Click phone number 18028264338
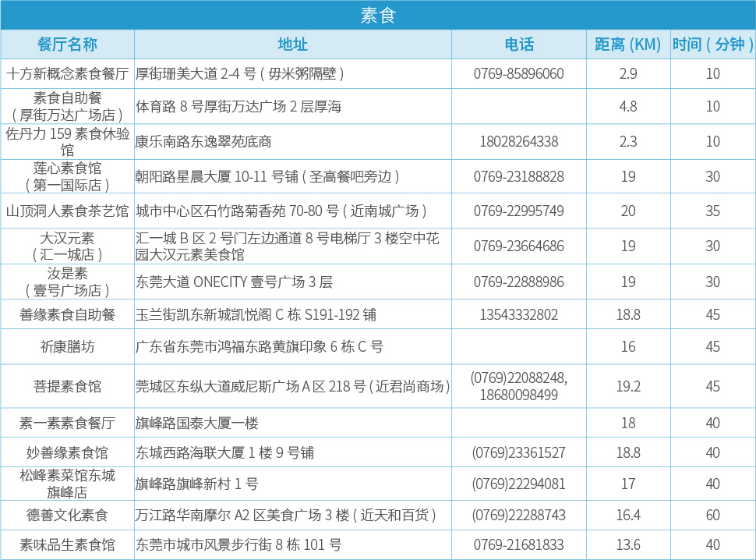756x560 pixels. [519, 141]
